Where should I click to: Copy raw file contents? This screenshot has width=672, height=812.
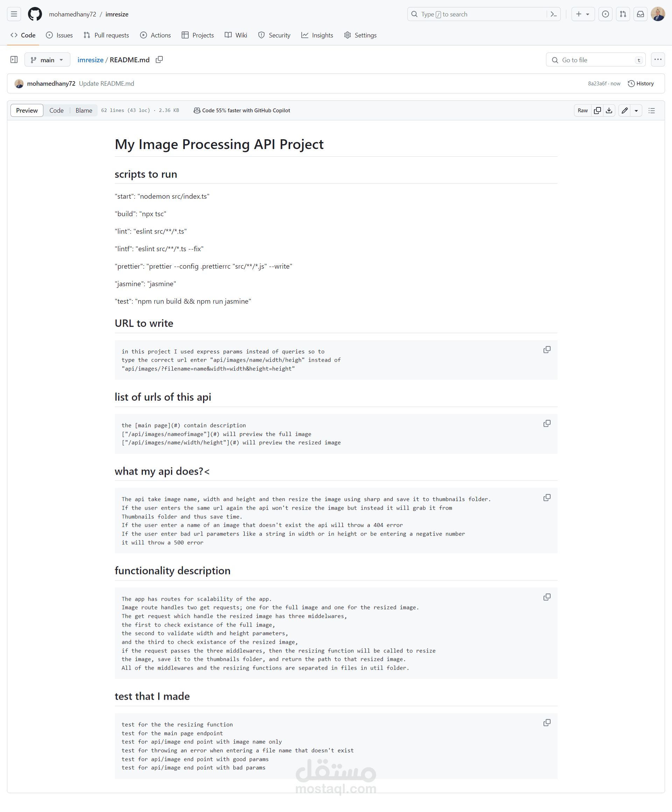point(597,111)
